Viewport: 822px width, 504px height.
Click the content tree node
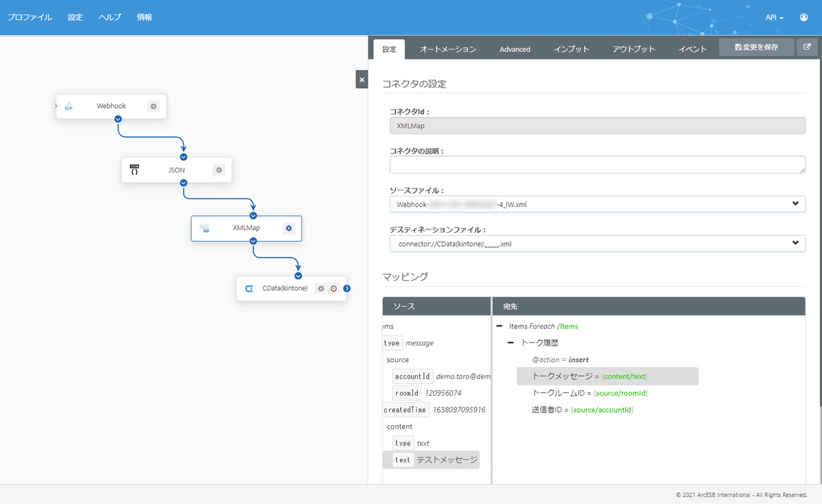pyautogui.click(x=399, y=427)
